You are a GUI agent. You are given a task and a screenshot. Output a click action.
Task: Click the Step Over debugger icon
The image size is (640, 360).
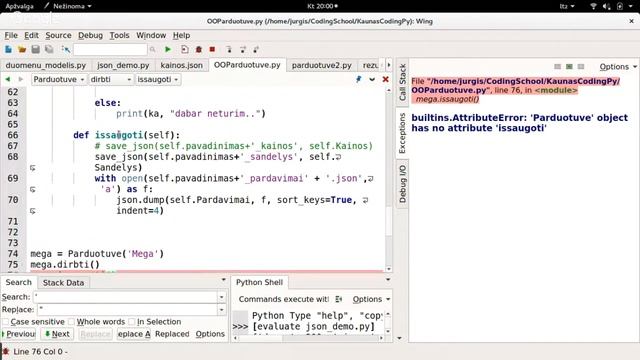[243, 49]
